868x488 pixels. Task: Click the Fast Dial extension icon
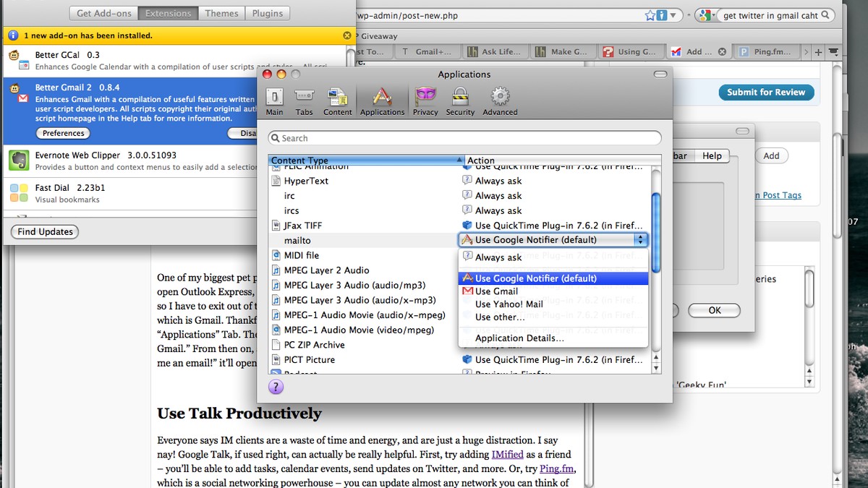[19, 193]
